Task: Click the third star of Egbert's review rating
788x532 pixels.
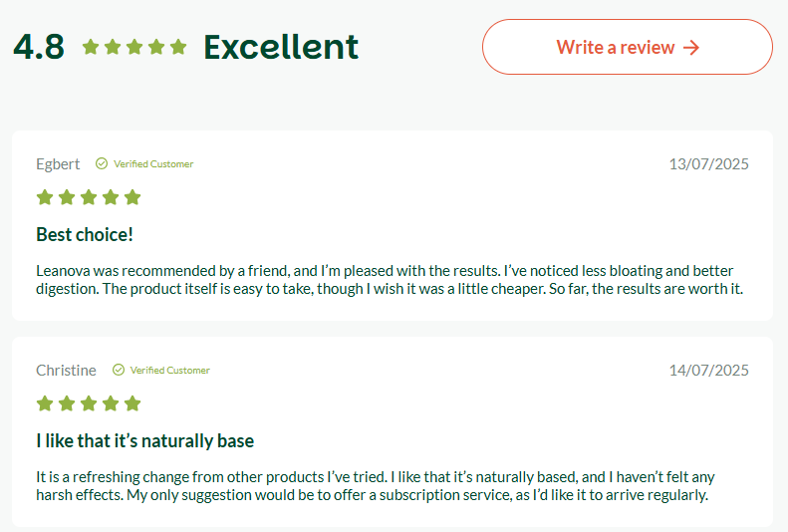Action: (x=89, y=197)
